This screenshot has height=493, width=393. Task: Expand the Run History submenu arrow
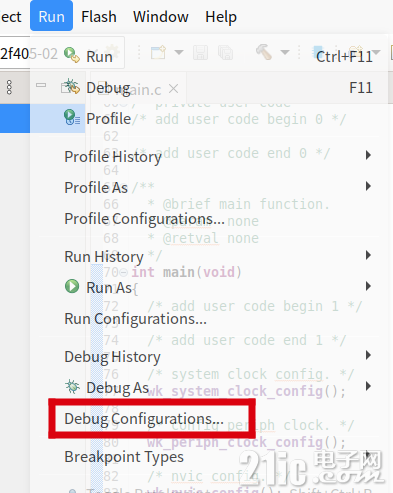(368, 255)
